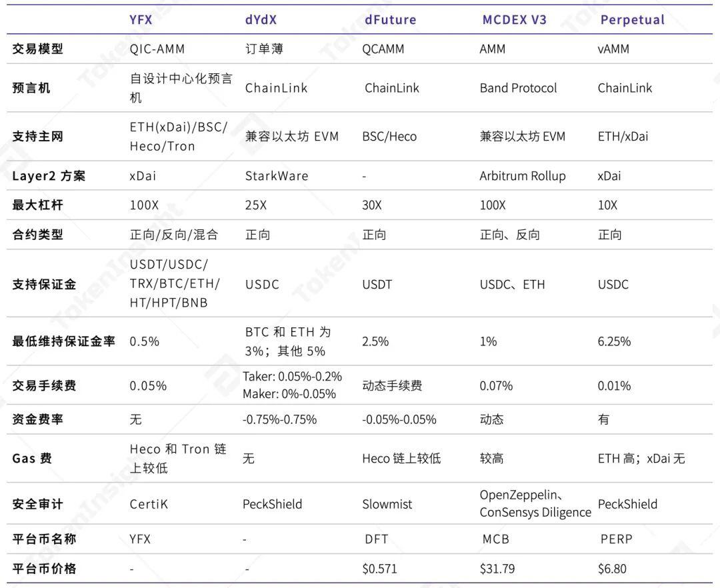Viewport: 720px width, 588px height.
Task: Select the 安全审计 row label
Action: pyautogui.click(x=37, y=504)
